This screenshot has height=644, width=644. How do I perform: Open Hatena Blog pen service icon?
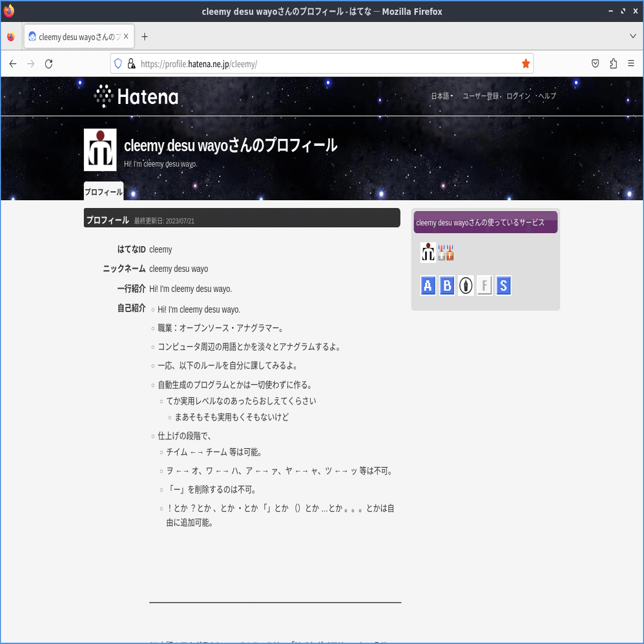click(466, 285)
